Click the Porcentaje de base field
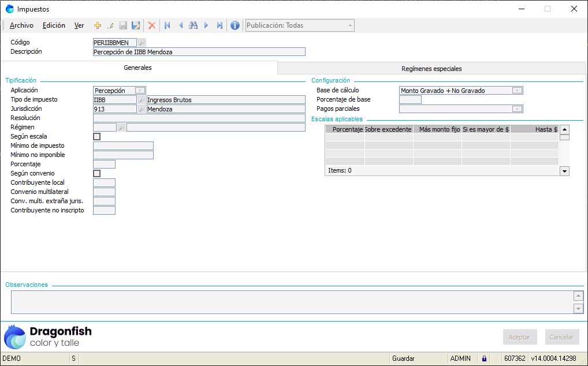Image resolution: width=588 pixels, height=366 pixels. click(x=410, y=100)
